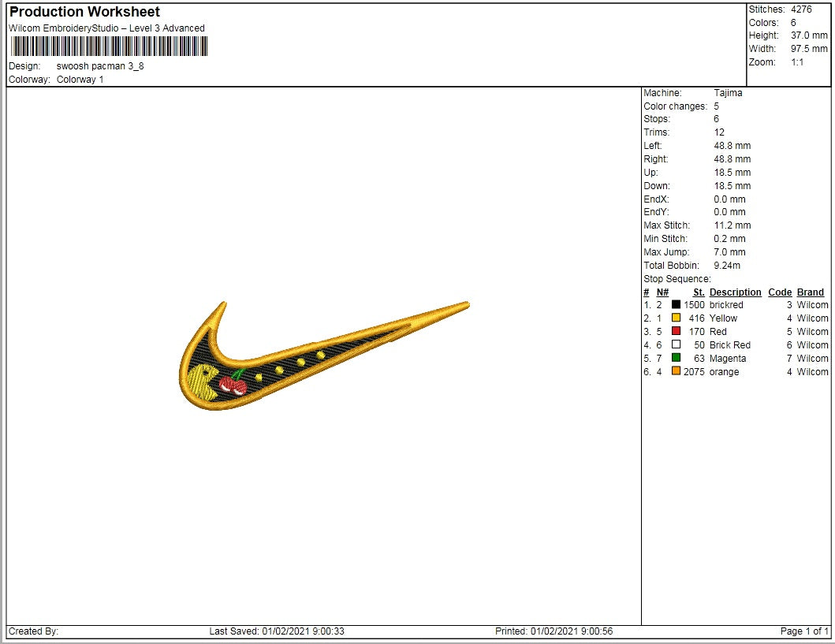
Task: Click the Stitches count 4276
Action: point(801,9)
